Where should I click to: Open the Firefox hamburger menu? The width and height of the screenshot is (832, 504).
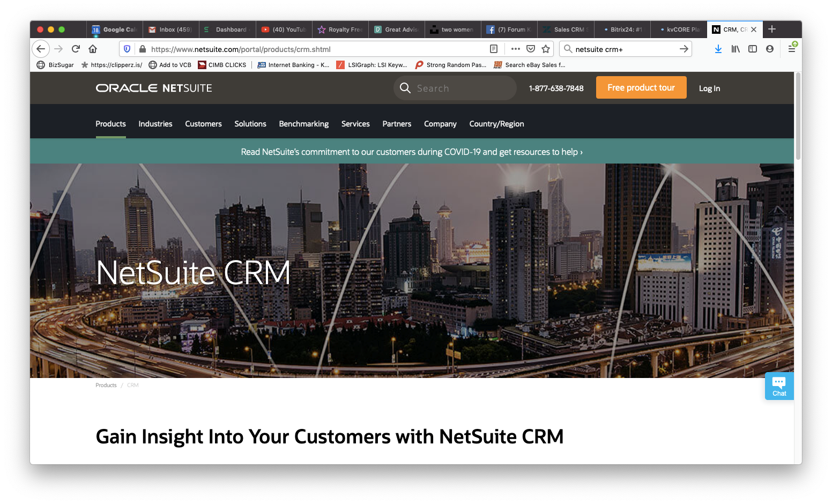tap(792, 49)
